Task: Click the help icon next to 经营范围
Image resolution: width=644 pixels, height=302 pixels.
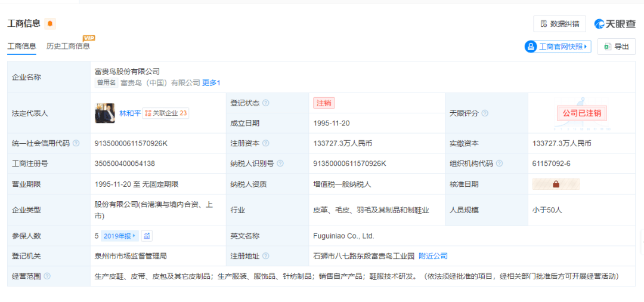Action: (x=47, y=276)
